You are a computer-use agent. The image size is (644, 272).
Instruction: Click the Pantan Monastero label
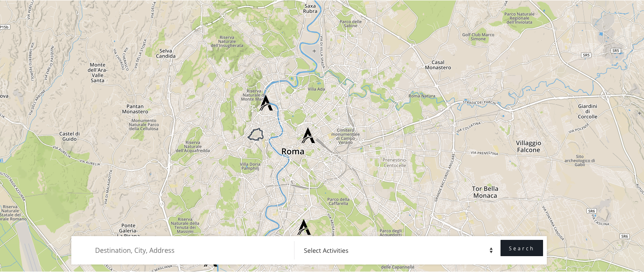(x=135, y=109)
